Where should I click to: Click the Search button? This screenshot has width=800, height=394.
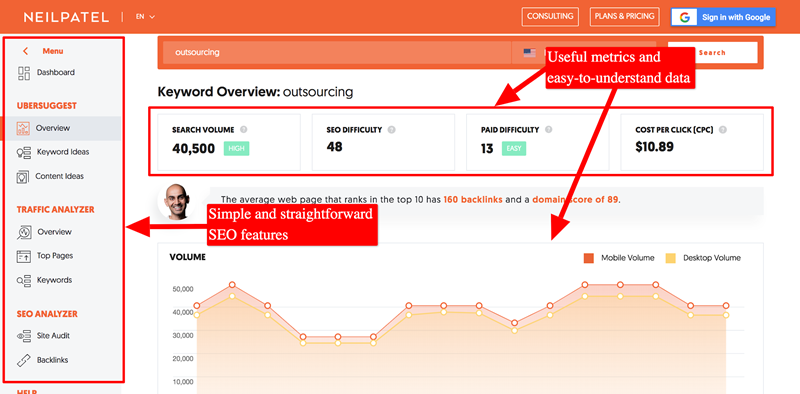pos(712,53)
